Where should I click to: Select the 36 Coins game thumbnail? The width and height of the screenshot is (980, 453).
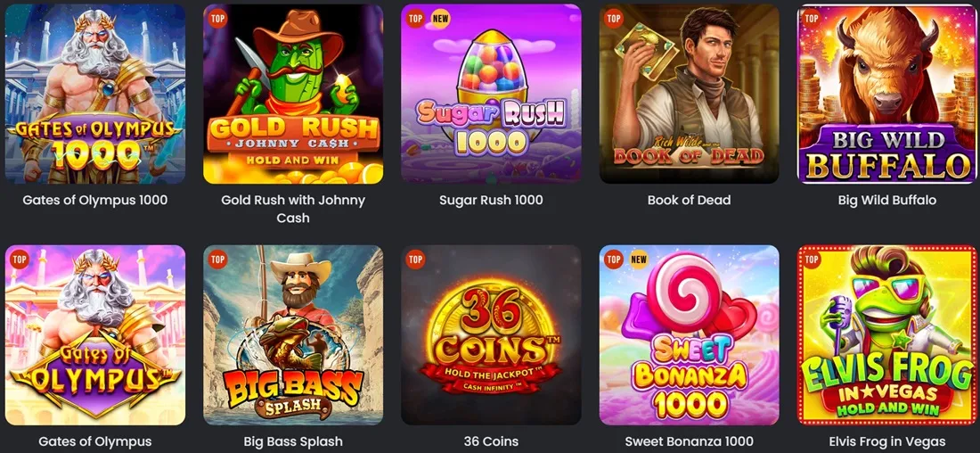pos(491,335)
